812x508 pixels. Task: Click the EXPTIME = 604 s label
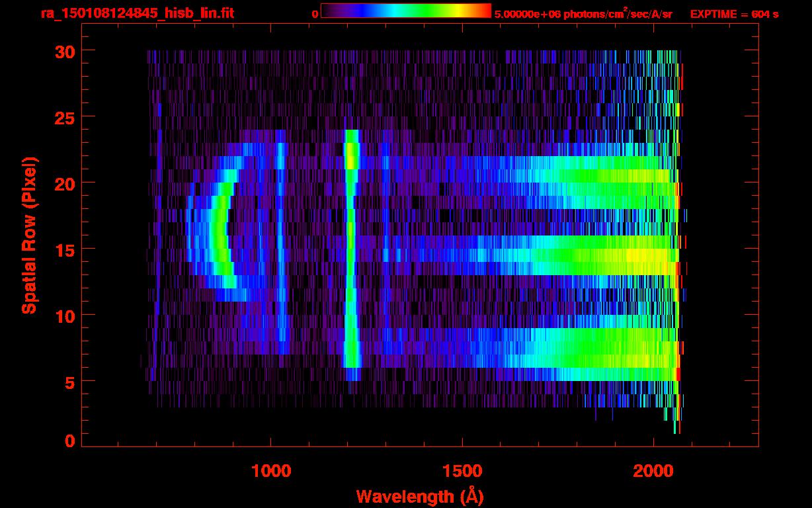[734, 14]
